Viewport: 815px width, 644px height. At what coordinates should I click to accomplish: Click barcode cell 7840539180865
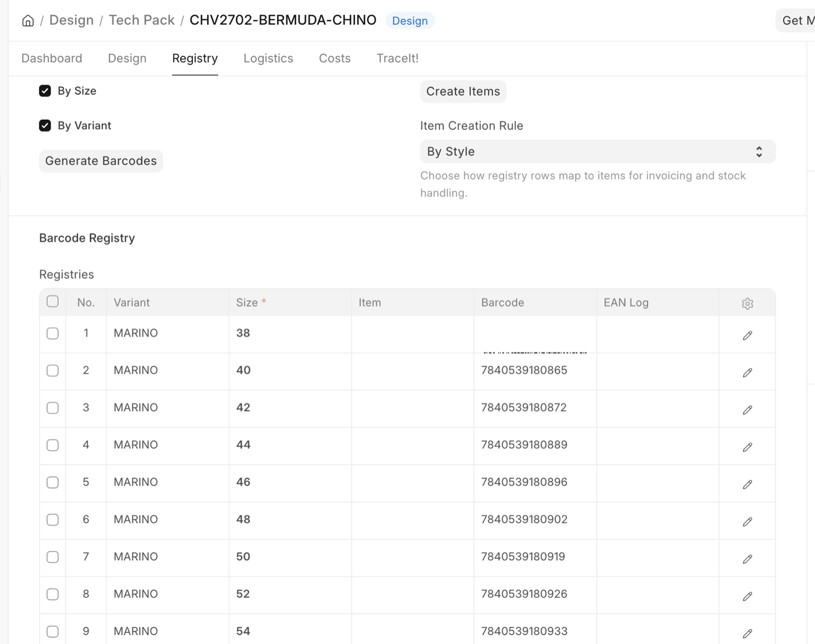pyautogui.click(x=535, y=371)
